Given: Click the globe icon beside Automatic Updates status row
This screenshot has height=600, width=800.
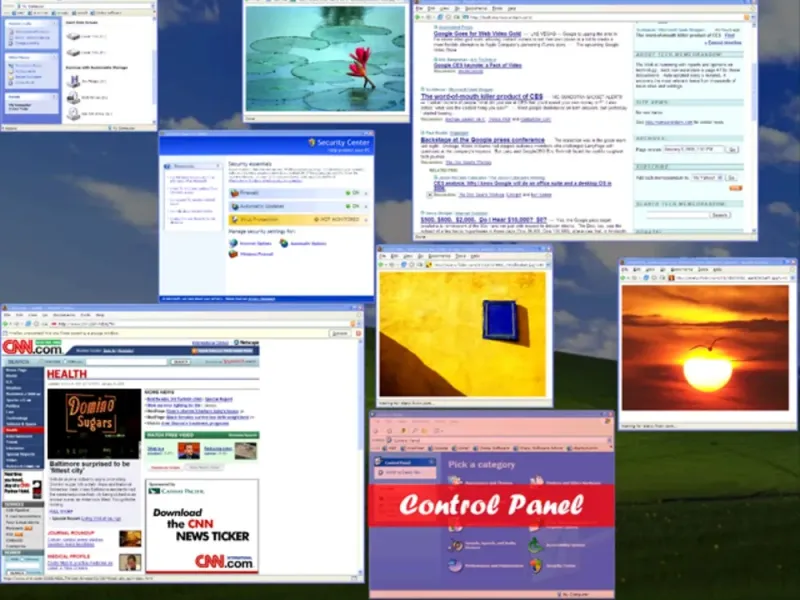Looking at the screenshot, I should click(235, 207).
